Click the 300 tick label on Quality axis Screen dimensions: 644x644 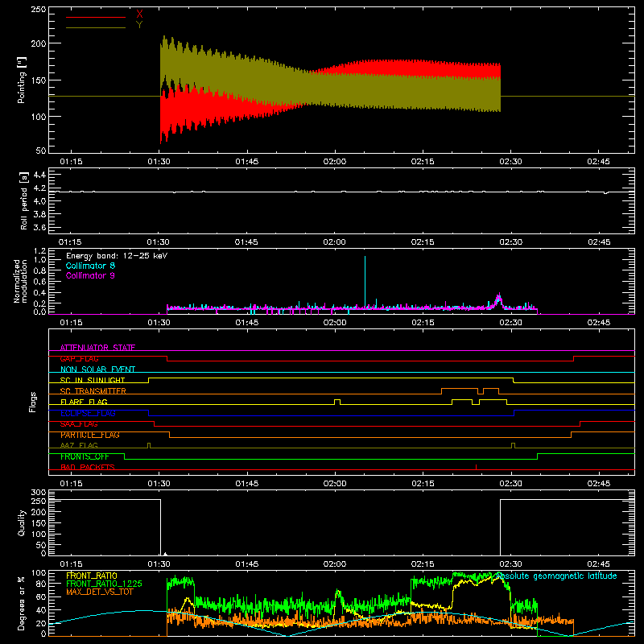click(x=39, y=493)
